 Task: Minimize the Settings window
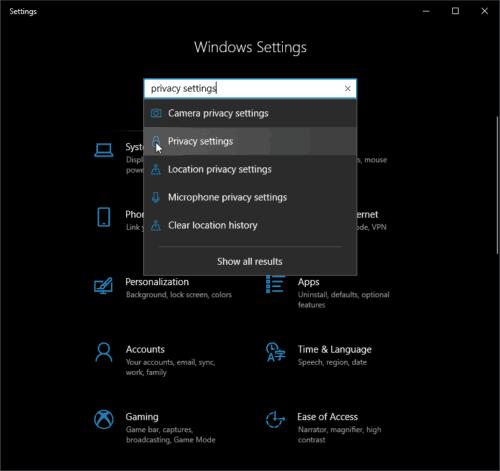(426, 11)
